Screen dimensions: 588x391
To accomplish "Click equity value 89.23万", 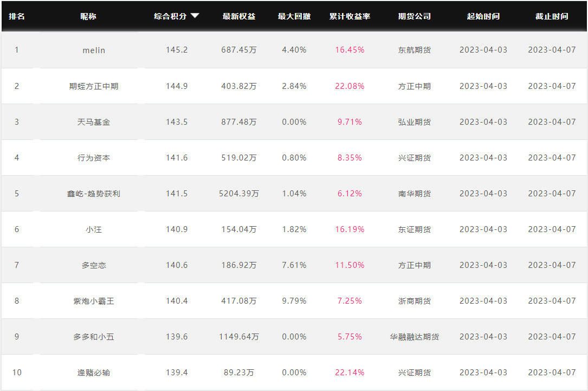I will 239,373.
